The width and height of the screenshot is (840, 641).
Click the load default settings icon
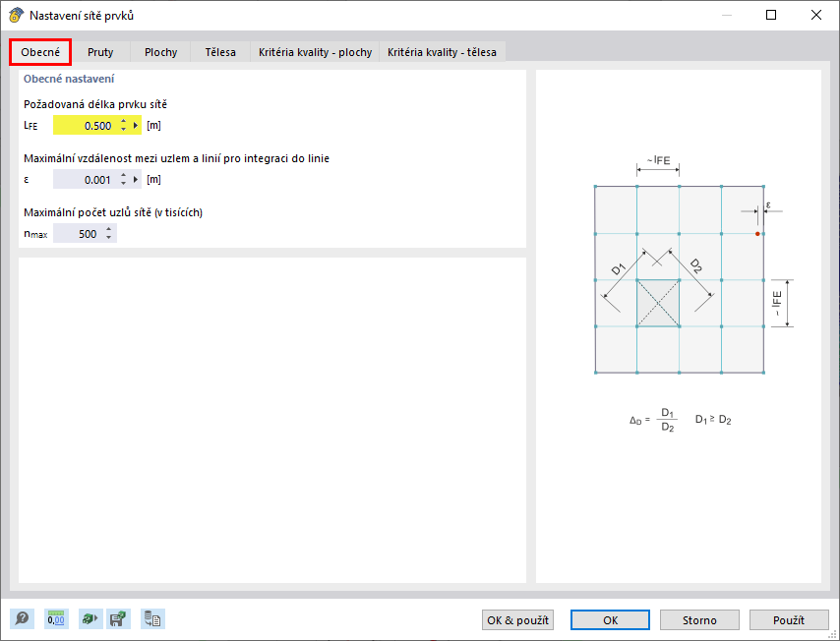[90, 619]
